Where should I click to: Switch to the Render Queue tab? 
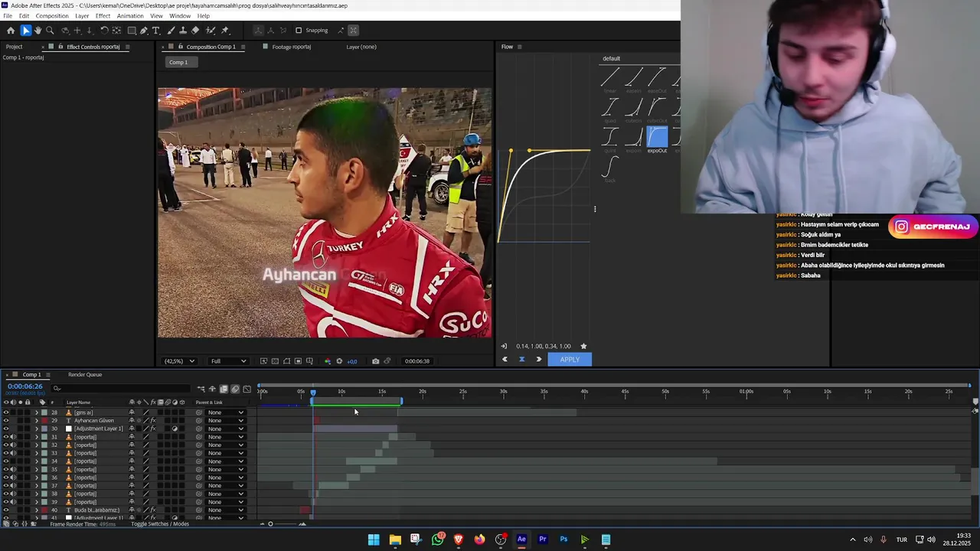coord(85,375)
